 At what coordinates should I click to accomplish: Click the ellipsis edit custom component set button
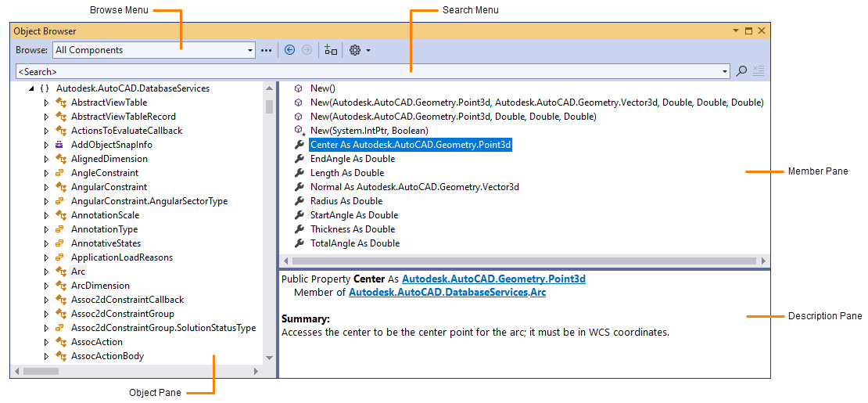point(267,50)
